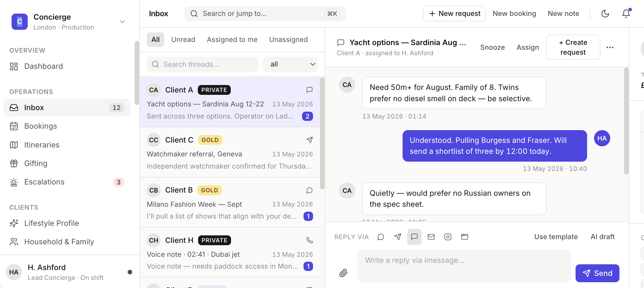Open notifications bell
The height and width of the screenshot is (288, 644).
click(626, 14)
